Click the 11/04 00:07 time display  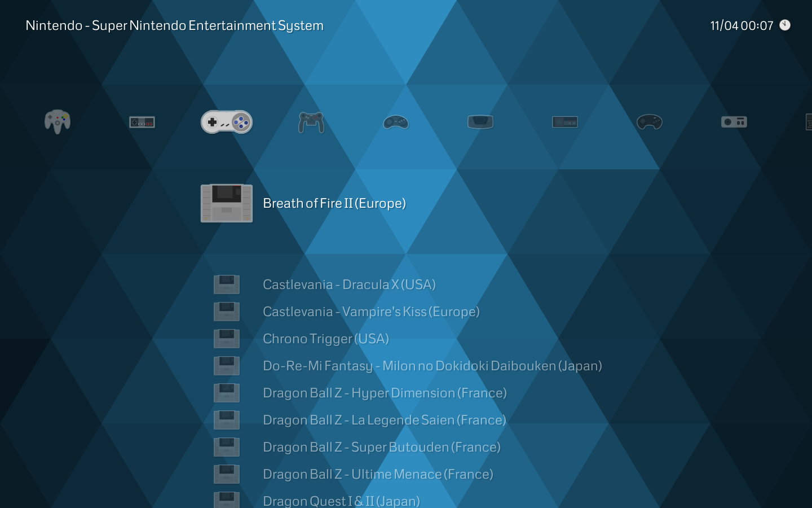tap(742, 25)
